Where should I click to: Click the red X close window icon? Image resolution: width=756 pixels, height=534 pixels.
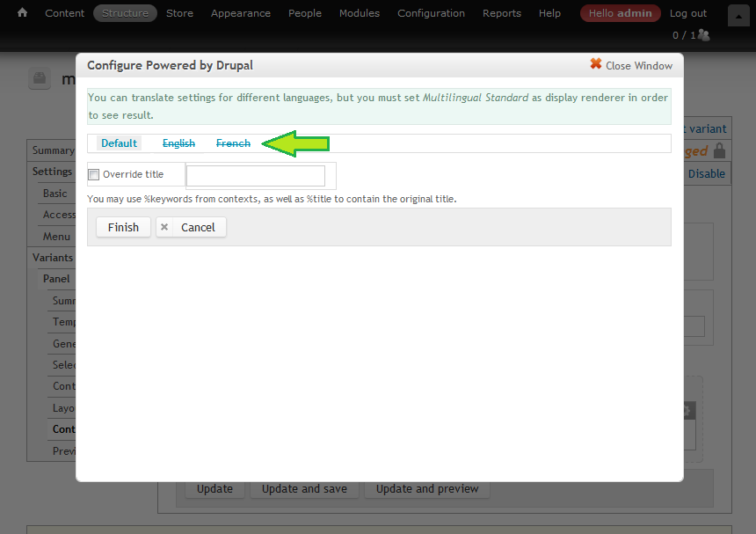(x=596, y=63)
